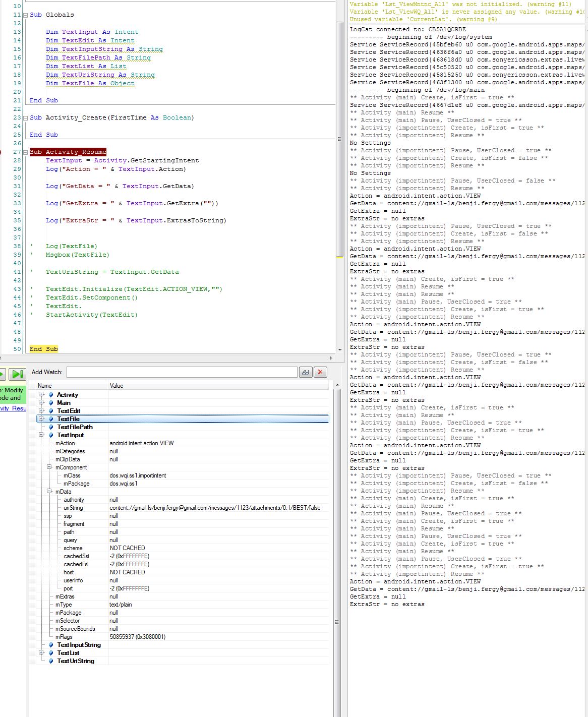Click the code editor scroll down arrow
The image size is (588, 717).
pos(340,349)
